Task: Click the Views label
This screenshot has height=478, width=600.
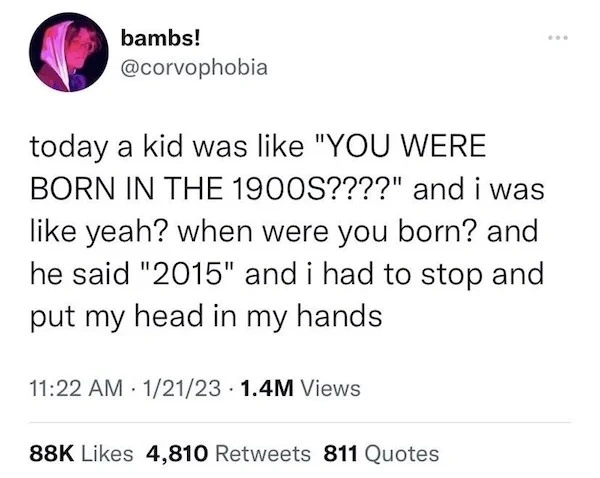Action: pos(331,388)
